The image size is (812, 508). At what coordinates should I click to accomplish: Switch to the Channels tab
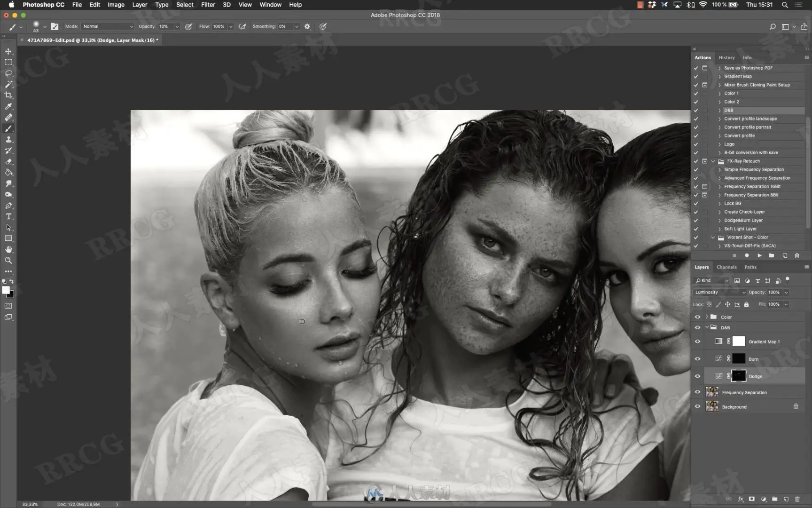tap(726, 267)
